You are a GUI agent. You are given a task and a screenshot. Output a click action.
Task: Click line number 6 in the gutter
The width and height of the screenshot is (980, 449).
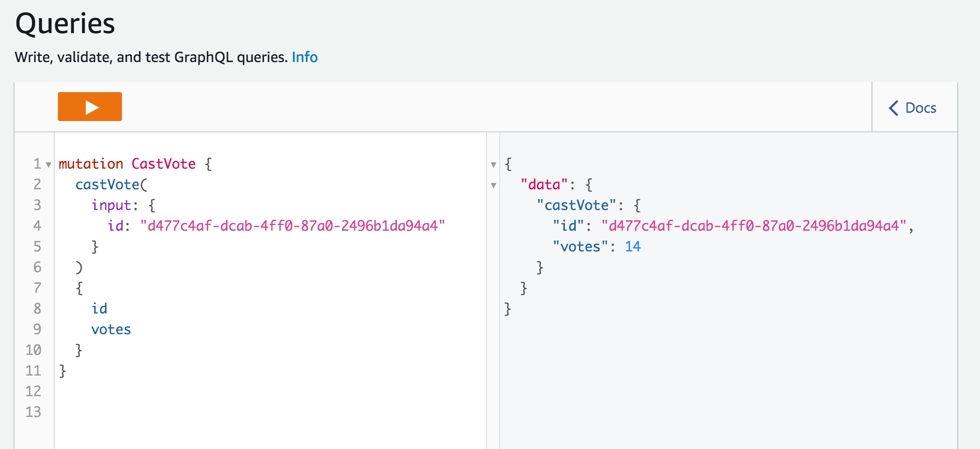37,267
